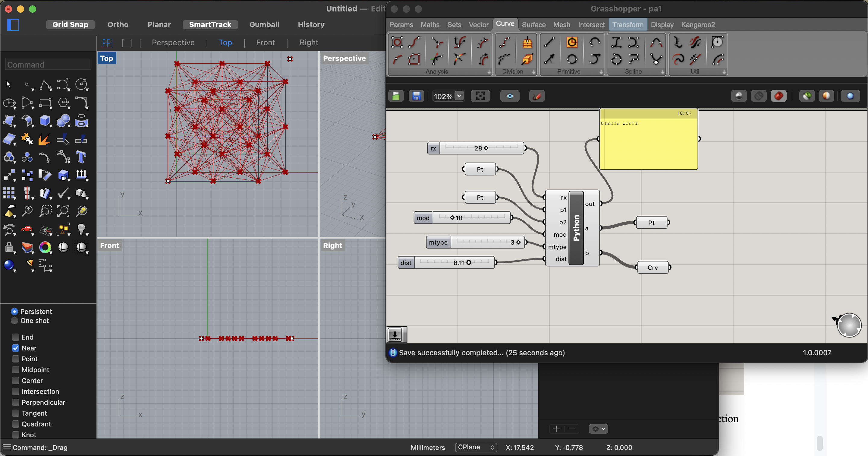The width and height of the screenshot is (868, 456).
Task: Click the SmartTrack toolbar button
Action: click(x=211, y=24)
